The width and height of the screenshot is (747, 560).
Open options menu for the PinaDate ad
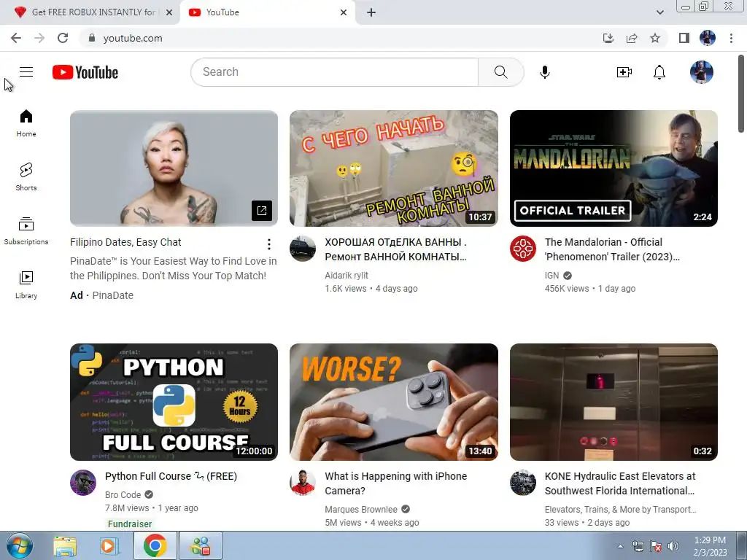269,244
